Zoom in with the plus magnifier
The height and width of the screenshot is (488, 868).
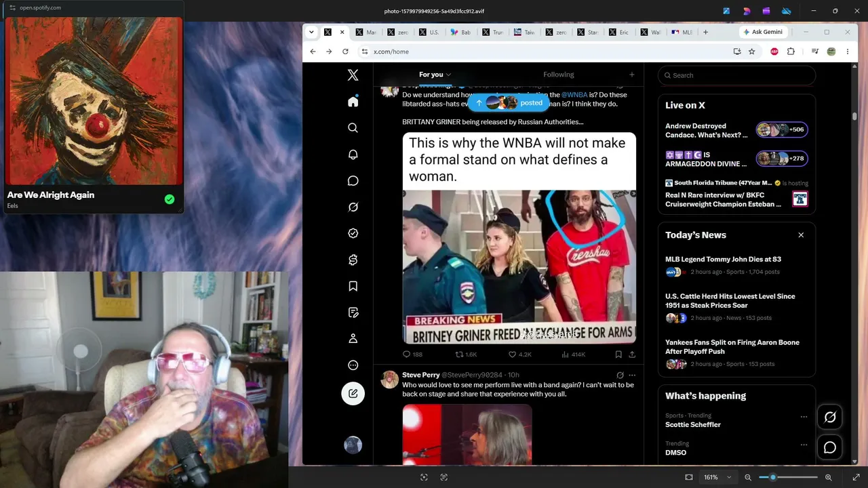[828, 477]
